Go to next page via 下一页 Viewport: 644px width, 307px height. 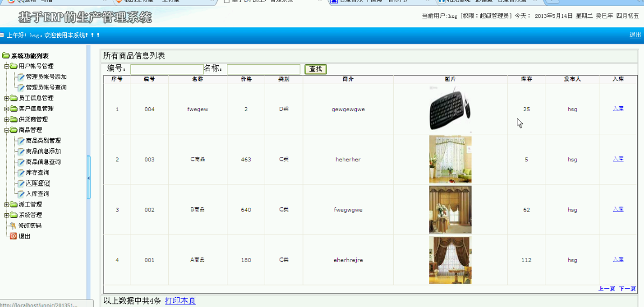(x=628, y=289)
